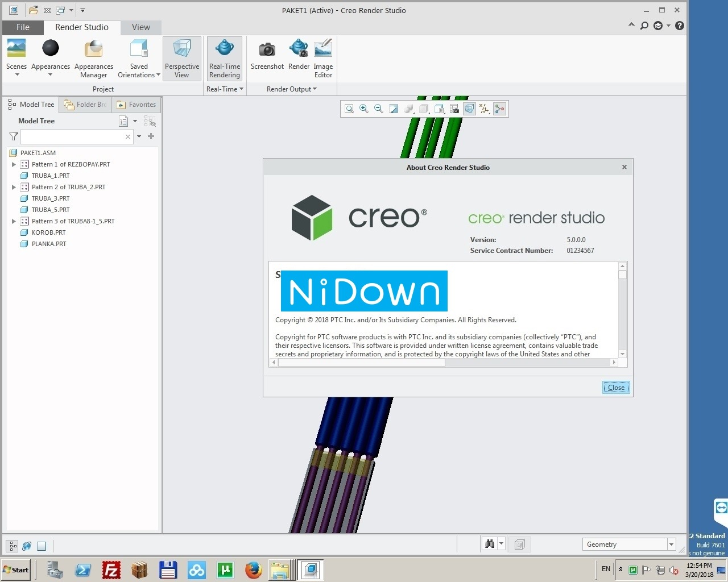The width and height of the screenshot is (728, 582).
Task: Open the appearance sphere tool in the graphics toolbar
Action: [409, 109]
